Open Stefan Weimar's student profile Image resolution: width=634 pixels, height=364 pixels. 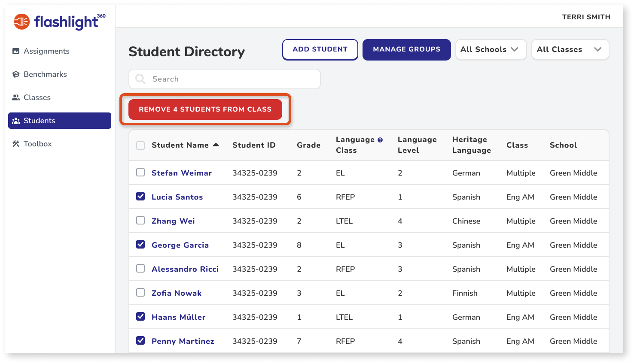click(182, 173)
